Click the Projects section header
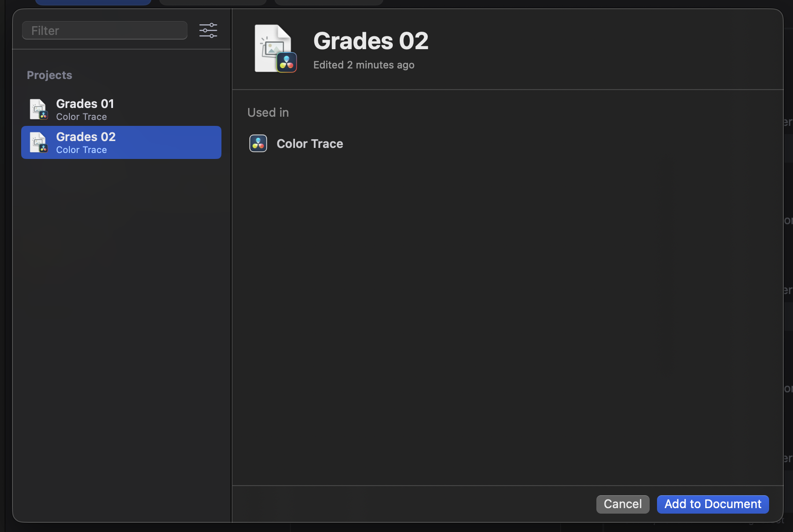The image size is (793, 532). click(x=50, y=75)
